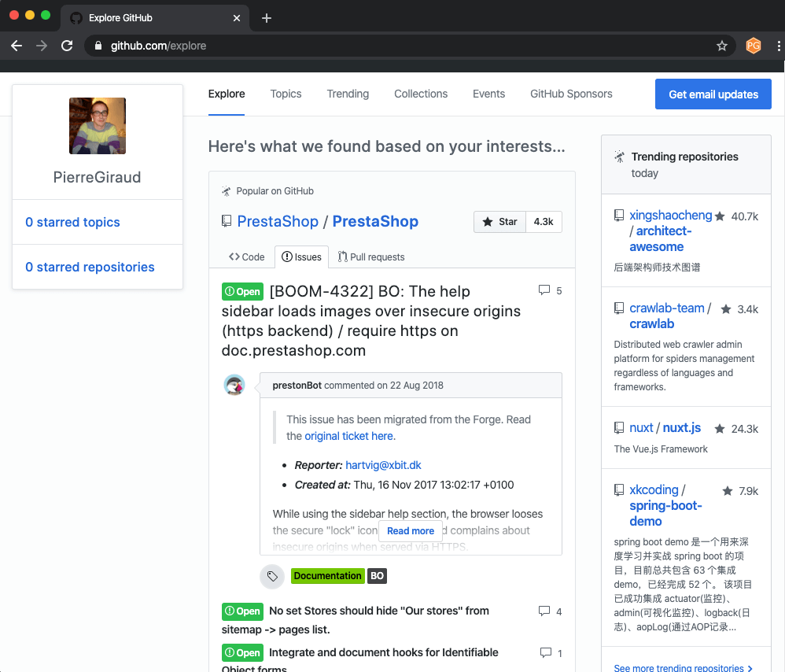Expand the truncated issue with Read more
This screenshot has height=672, width=785.
click(x=410, y=530)
